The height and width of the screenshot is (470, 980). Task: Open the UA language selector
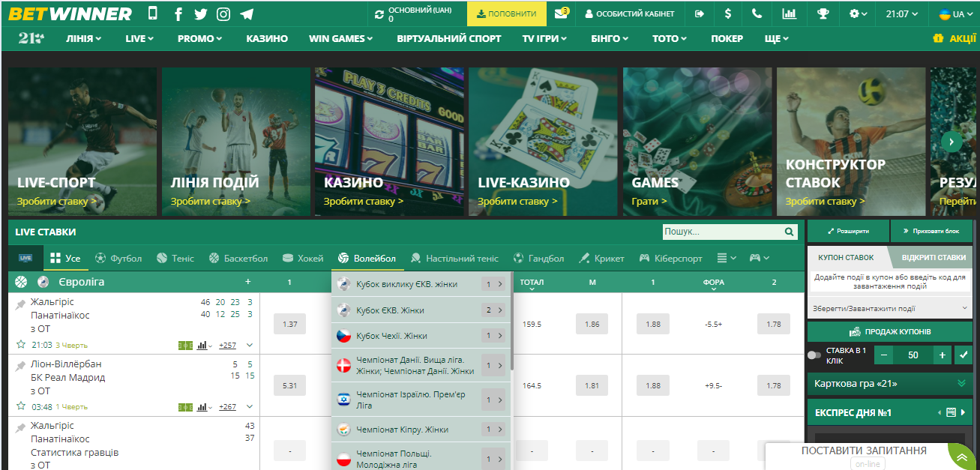click(956, 13)
